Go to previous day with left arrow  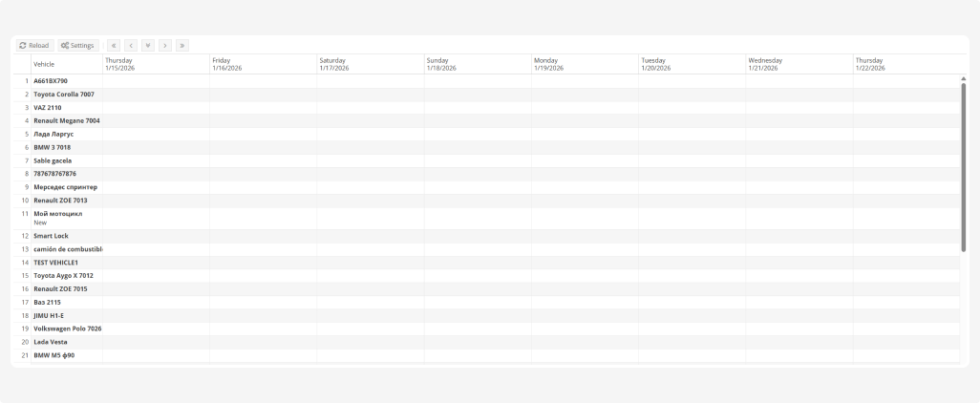131,45
